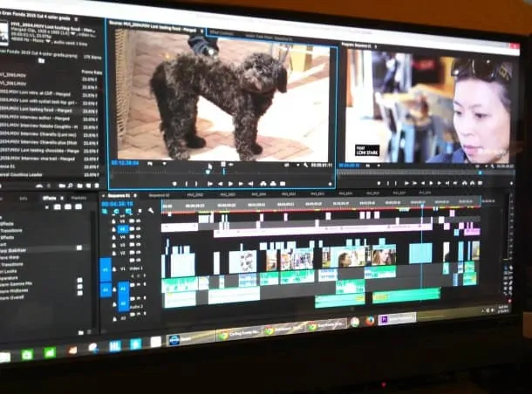Click the timeline playhead timecode
Image resolution: width=532 pixels, height=394 pixels.
[117, 204]
